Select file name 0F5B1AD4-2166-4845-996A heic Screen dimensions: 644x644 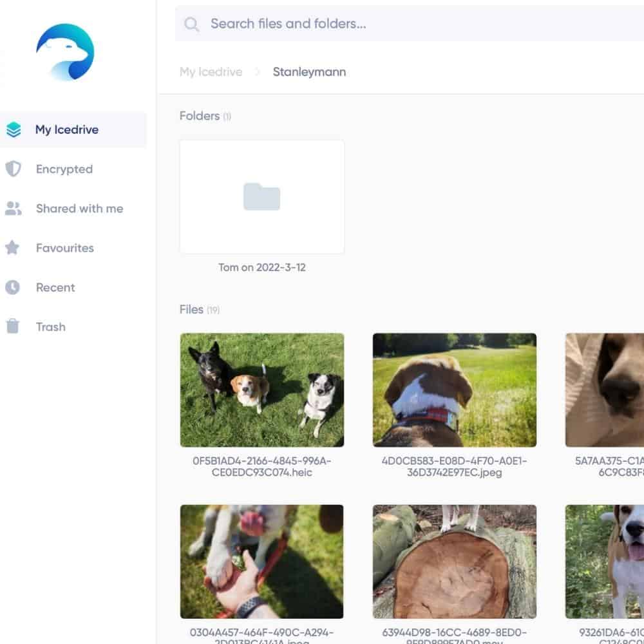pos(262,466)
